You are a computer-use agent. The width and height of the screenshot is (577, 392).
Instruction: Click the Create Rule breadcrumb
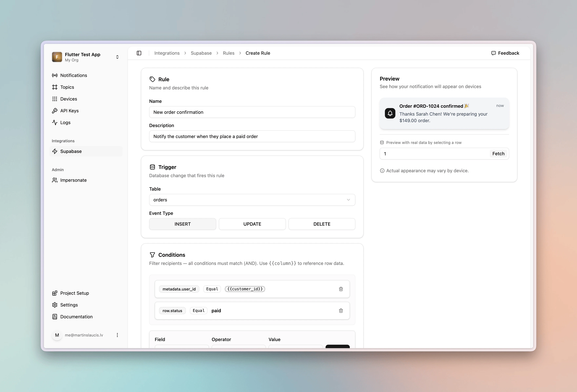tap(258, 53)
